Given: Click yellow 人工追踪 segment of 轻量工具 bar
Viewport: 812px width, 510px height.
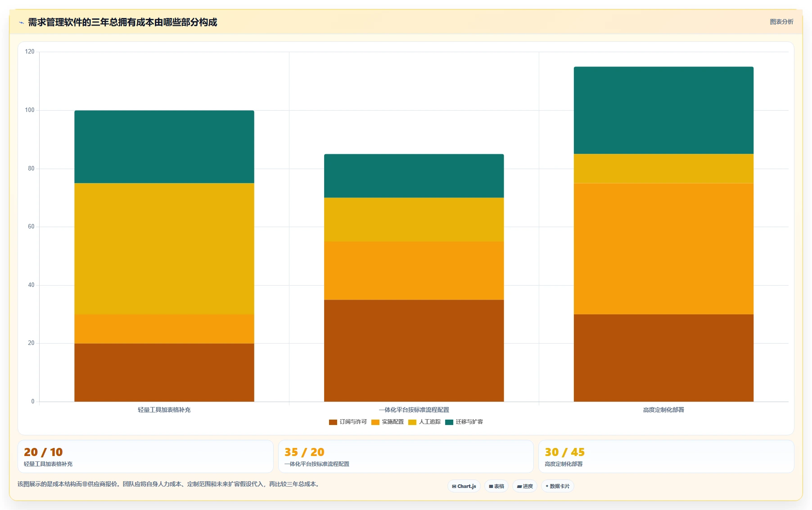Looking at the screenshot, I should pyautogui.click(x=164, y=249).
